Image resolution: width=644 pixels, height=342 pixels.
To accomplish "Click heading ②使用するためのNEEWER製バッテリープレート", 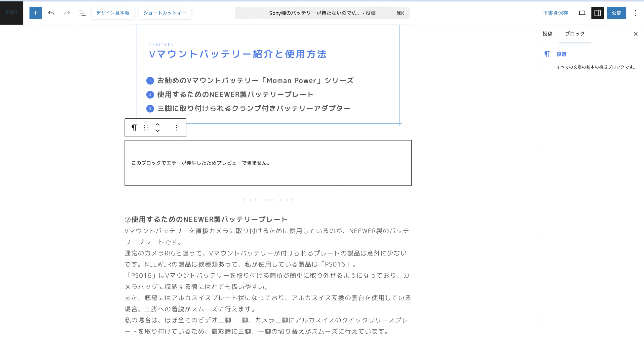I will tap(206, 219).
